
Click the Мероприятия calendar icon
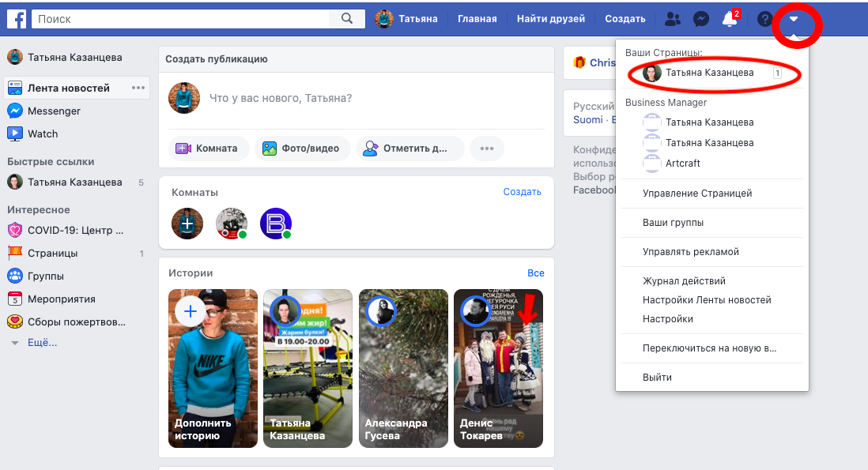pos(15,299)
